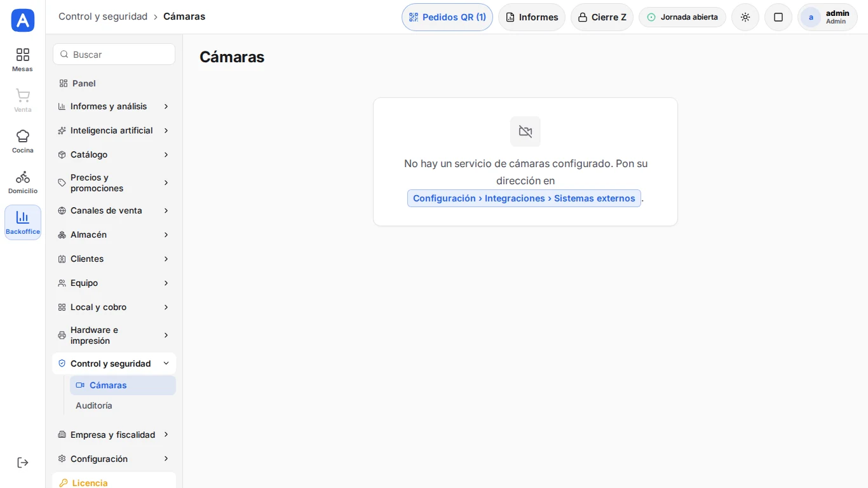Open Precios y promociones menu item
This screenshot has width=868, height=488.
pos(114,183)
